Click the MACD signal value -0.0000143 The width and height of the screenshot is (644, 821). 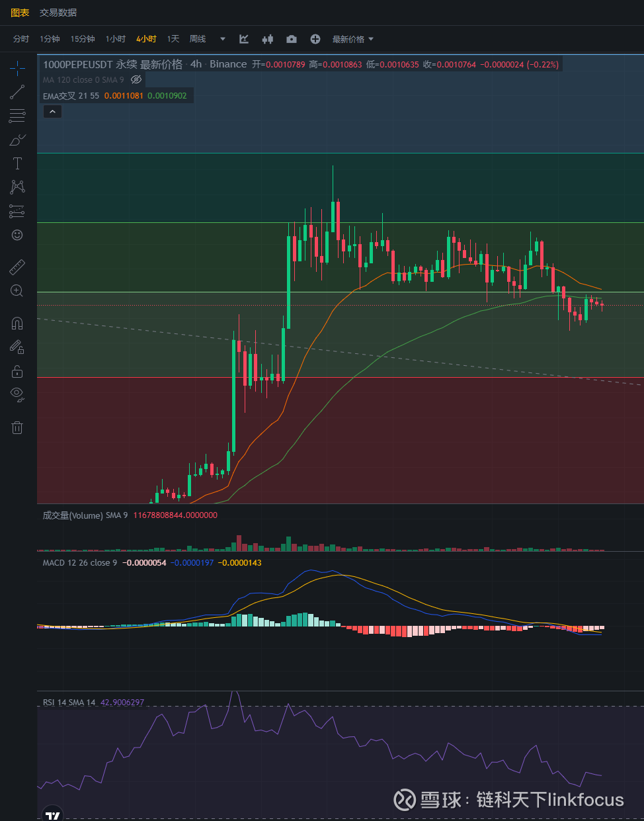click(240, 563)
